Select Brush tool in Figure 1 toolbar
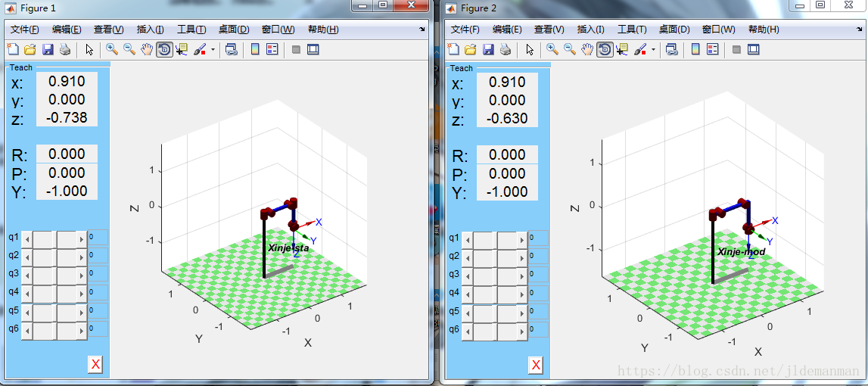This screenshot has width=868, height=386. point(200,50)
